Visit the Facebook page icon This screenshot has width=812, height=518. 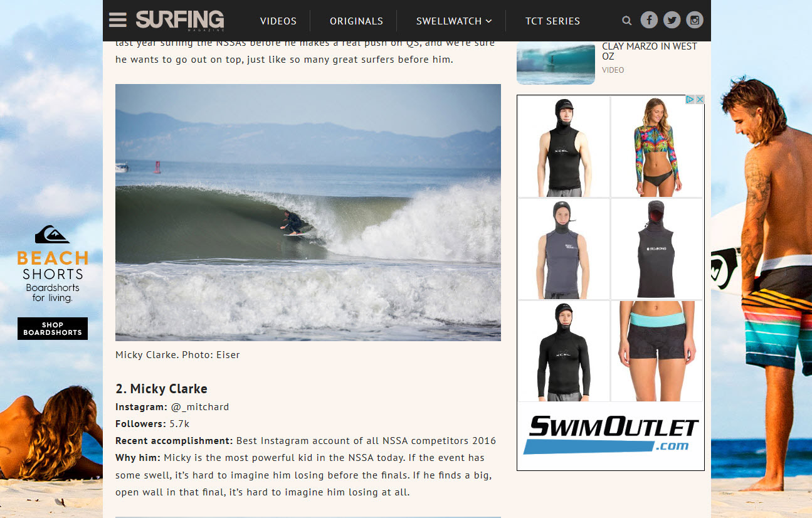649,20
